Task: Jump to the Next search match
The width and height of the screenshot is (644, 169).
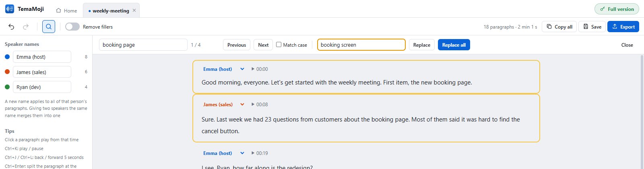Action: [x=263, y=45]
